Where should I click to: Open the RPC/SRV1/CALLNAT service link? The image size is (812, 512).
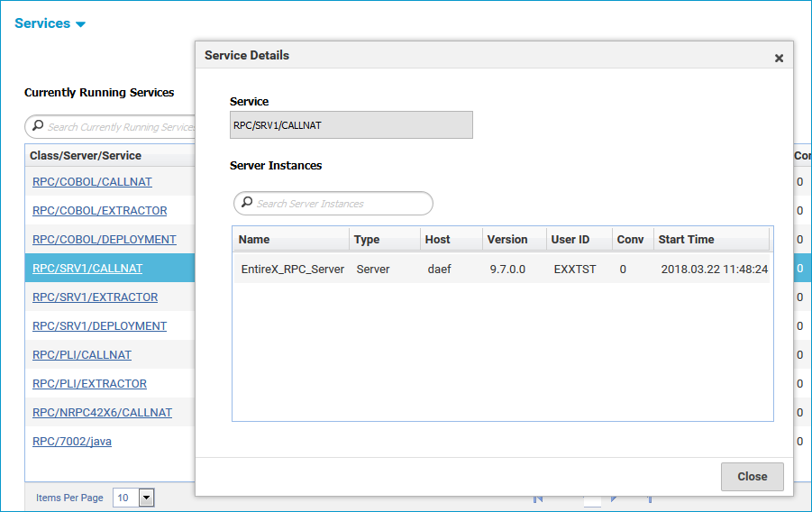tap(87, 269)
